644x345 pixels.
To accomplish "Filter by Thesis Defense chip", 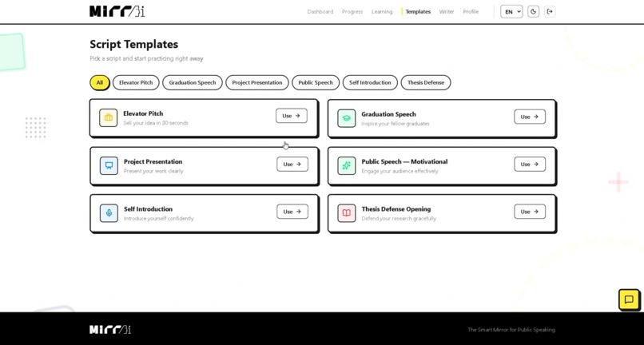I will [x=426, y=82].
